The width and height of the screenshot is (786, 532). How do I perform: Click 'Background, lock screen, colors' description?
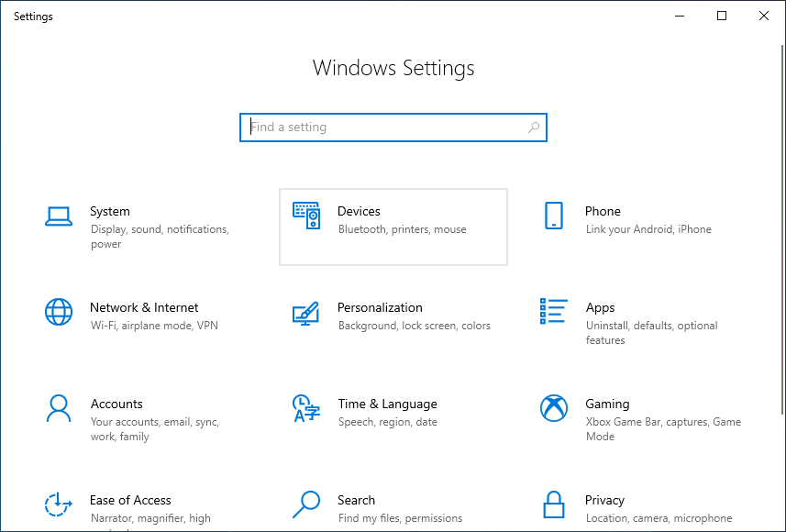tap(415, 326)
